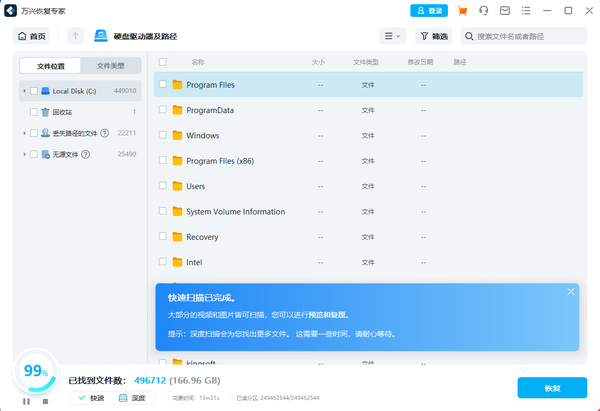Click the blue 恢复 button
Image resolution: width=600 pixels, height=411 pixels.
pyautogui.click(x=552, y=388)
